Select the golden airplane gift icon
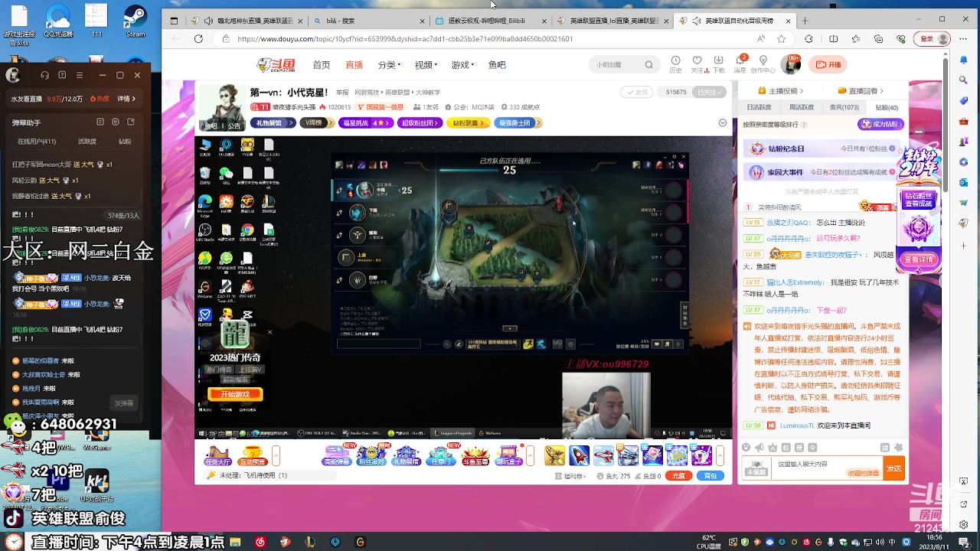This screenshot has width=980, height=551. coord(554,455)
